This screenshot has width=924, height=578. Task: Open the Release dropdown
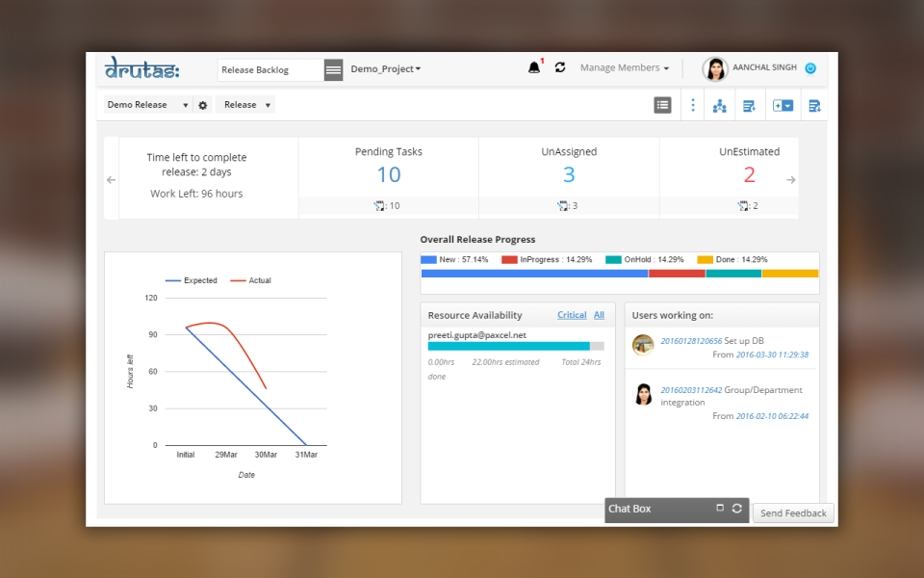[245, 104]
